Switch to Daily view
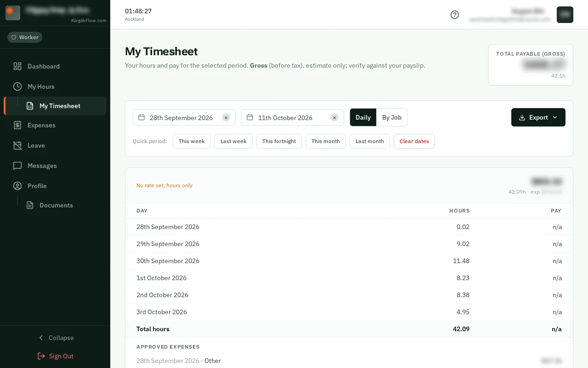Screen dimensions: 588x368 [x=363, y=117]
